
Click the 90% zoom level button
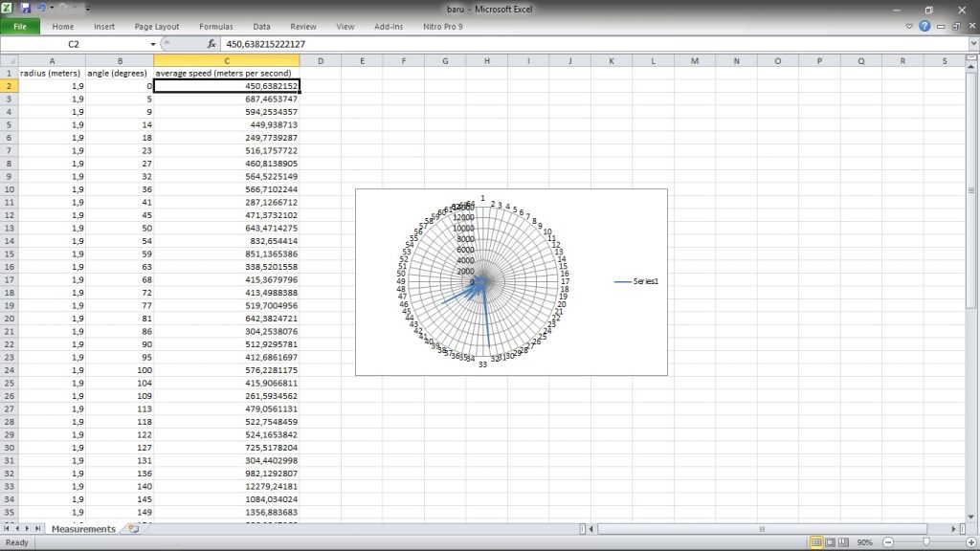pos(864,542)
